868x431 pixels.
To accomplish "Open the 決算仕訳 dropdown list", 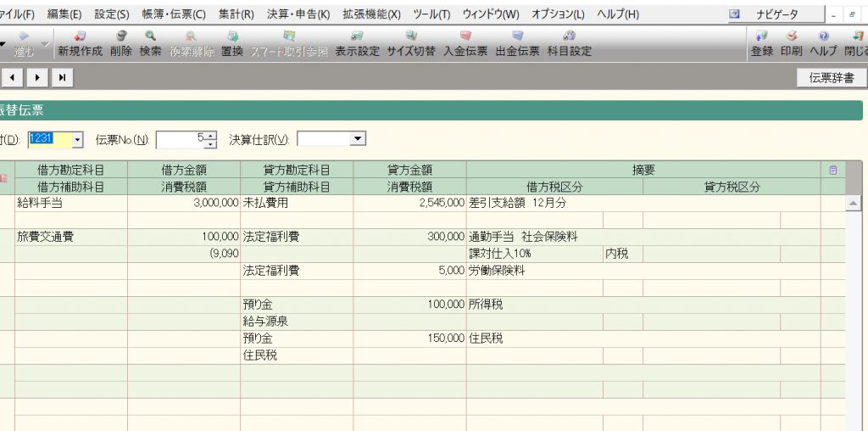I will [358, 139].
